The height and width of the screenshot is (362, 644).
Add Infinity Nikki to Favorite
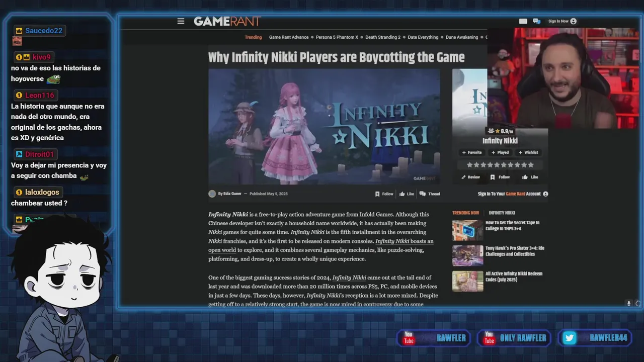[472, 152]
